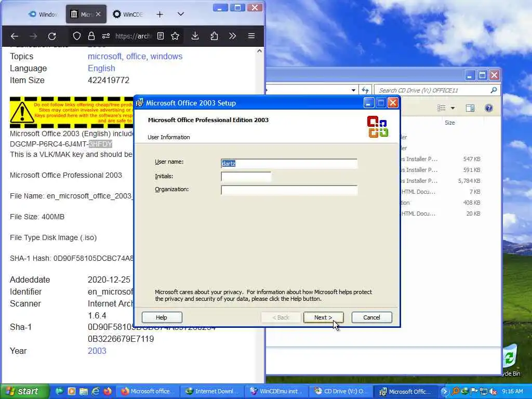
Task: Reload the page in Firefox
Action: point(51,36)
